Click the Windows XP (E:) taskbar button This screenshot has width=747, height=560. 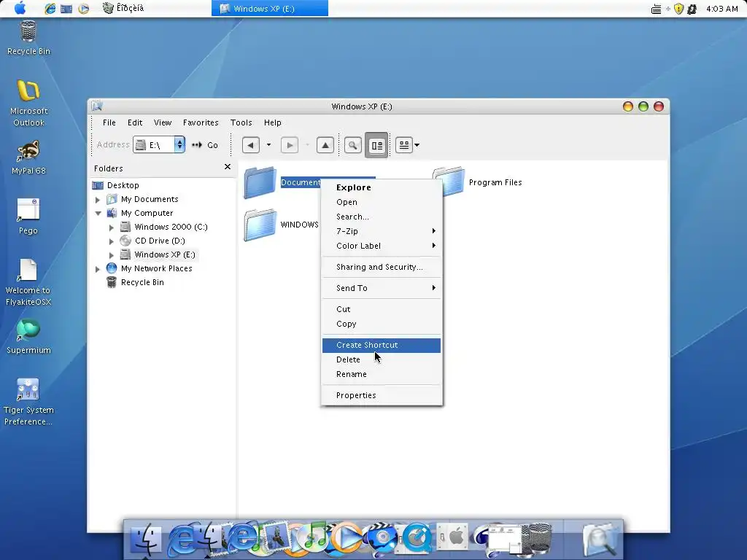(270, 9)
